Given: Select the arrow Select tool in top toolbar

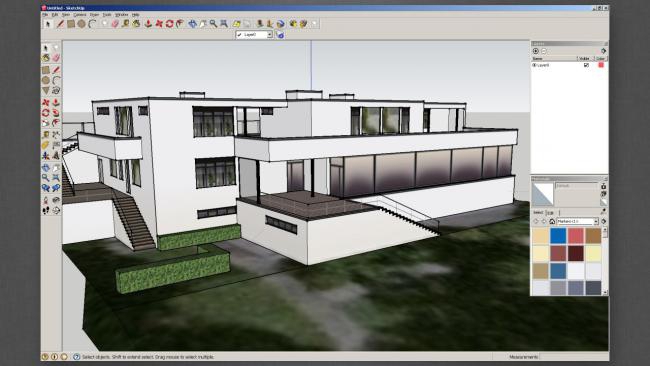Looking at the screenshot, I should click(x=47, y=24).
